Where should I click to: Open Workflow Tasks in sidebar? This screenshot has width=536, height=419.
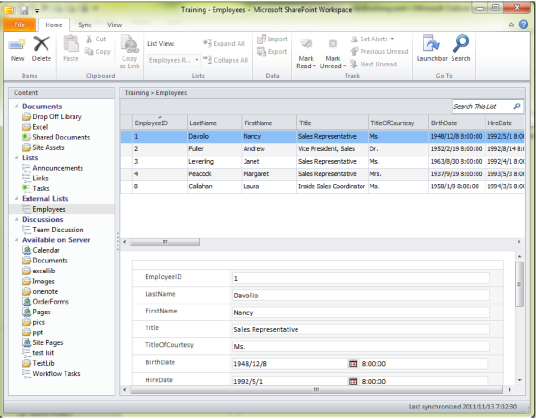tap(51, 374)
